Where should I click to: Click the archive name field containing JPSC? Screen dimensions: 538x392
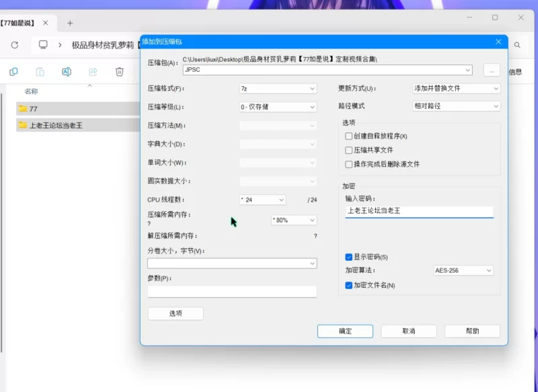(328, 70)
